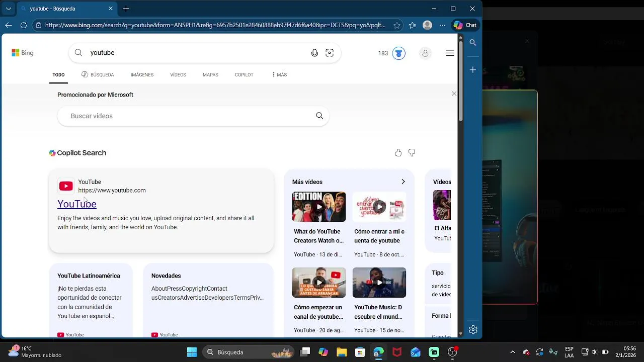Viewport: 644px width, 362px height.
Task: Select the TODO tab
Action: coord(58,74)
